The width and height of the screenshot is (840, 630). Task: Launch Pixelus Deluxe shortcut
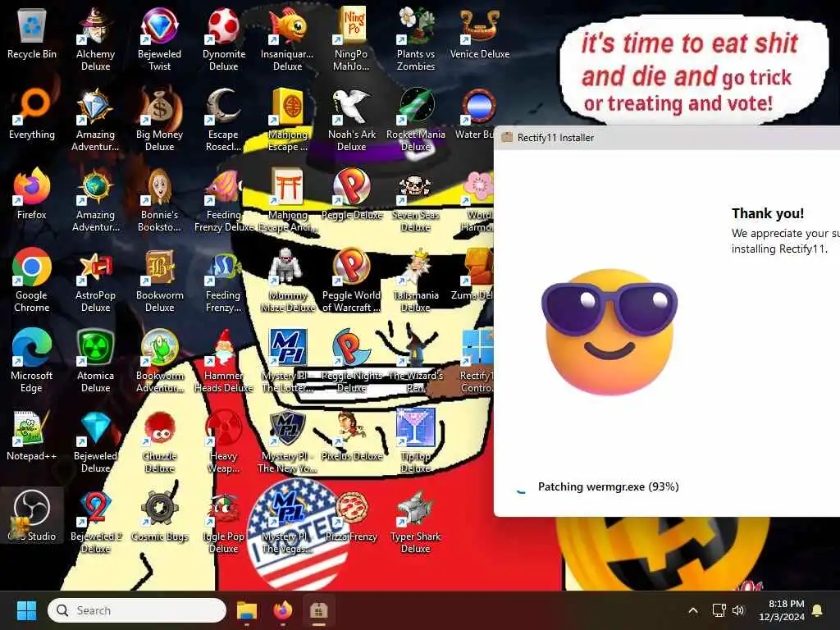351,435
